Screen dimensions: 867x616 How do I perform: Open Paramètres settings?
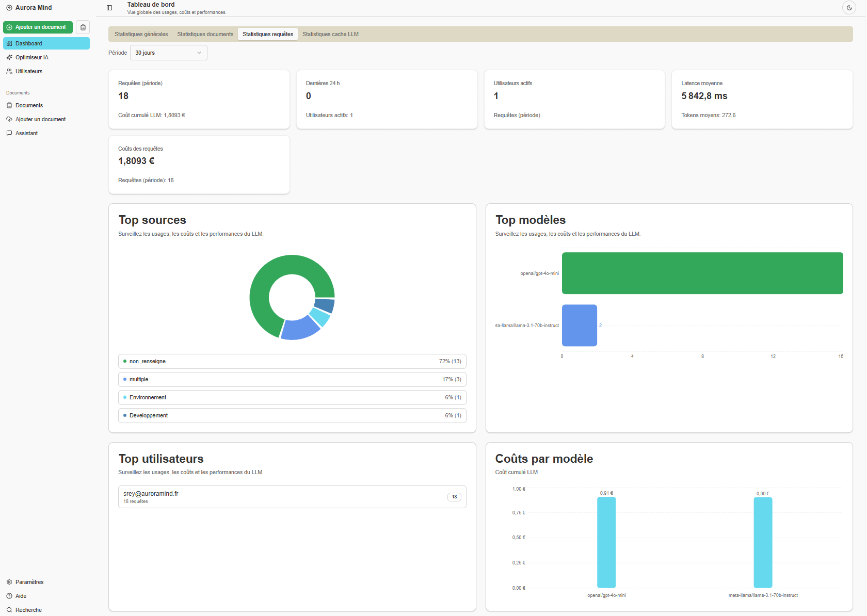coord(29,582)
